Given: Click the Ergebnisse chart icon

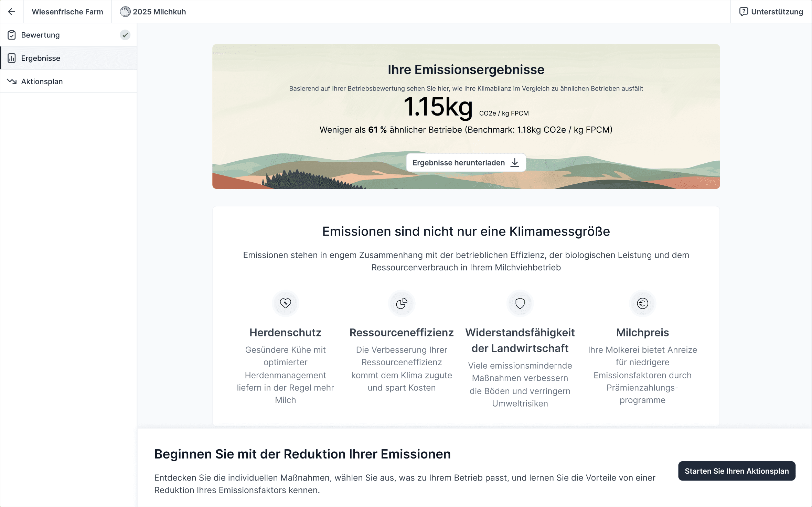Looking at the screenshot, I should pos(12,58).
